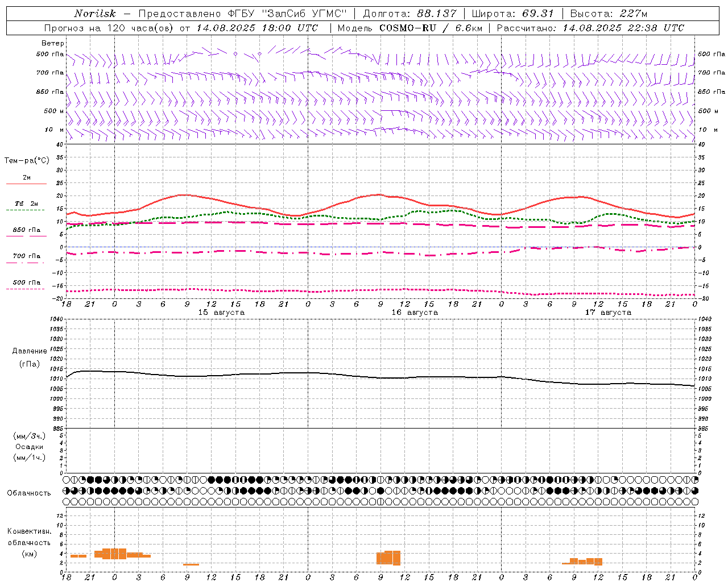Viewport: 728px width, 582px height.
Task: Click '850 гПа' wind level on right axis
Action: pos(712,92)
